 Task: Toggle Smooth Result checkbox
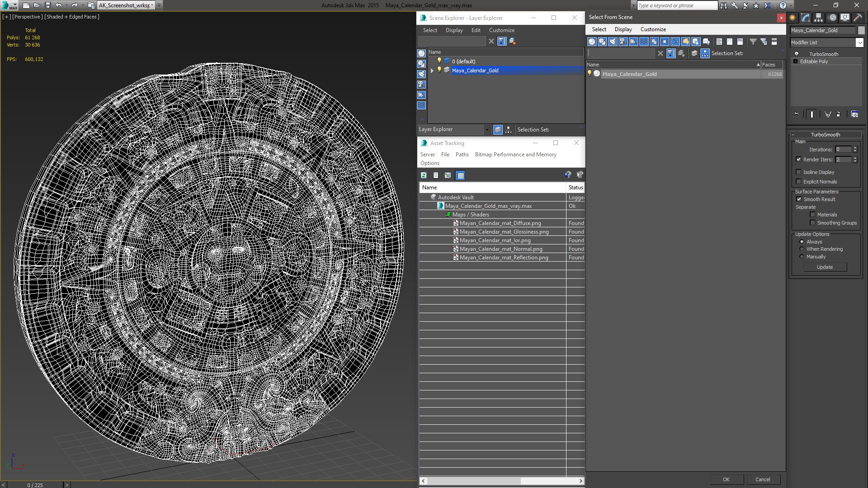[799, 199]
